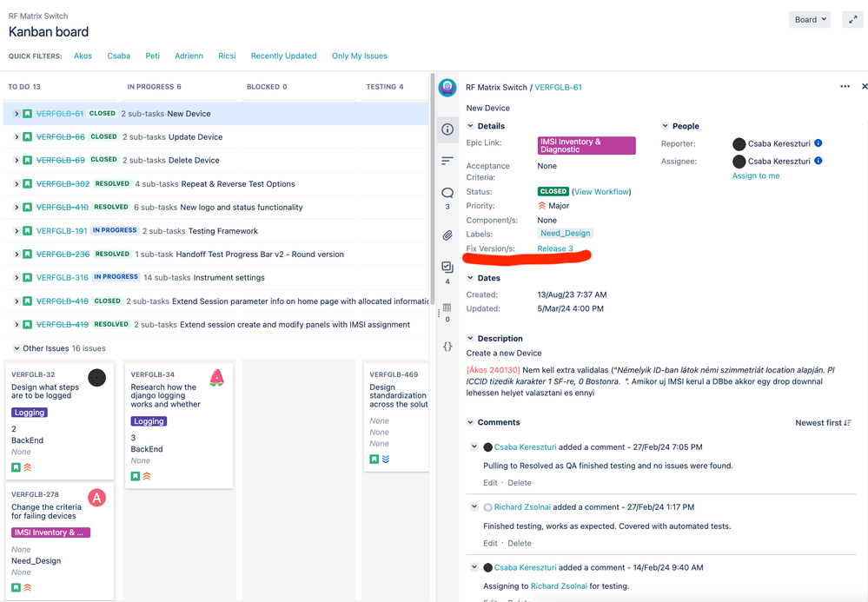868x602 pixels.
Task: Expand the VERFGLB-66 Update Device swimlane
Action: [x=17, y=136]
